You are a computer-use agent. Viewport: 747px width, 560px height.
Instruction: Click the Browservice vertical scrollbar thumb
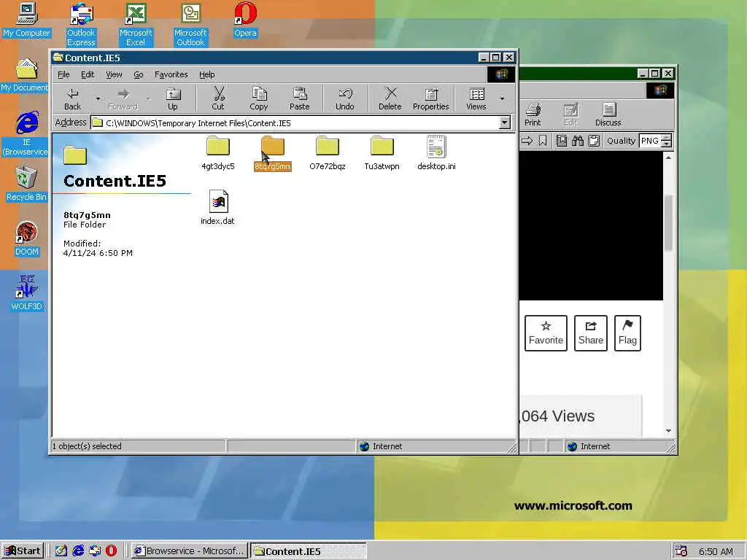(668, 222)
